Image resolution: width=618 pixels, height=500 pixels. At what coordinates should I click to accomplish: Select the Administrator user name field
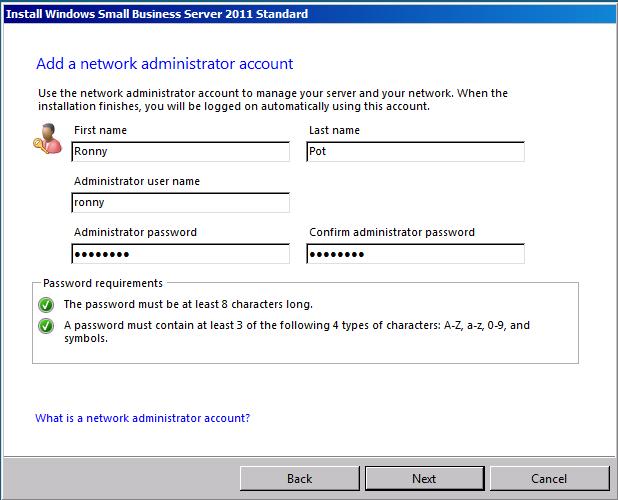pyautogui.click(x=181, y=203)
